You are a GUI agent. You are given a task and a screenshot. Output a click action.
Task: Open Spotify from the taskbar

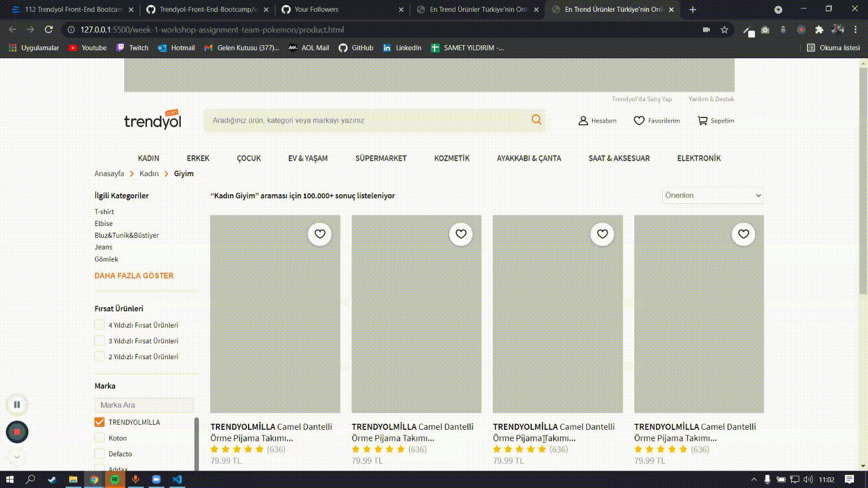coord(115,480)
